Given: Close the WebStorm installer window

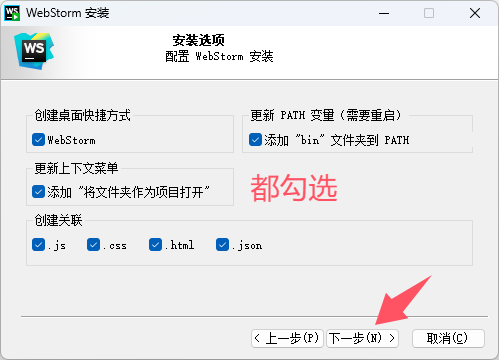Looking at the screenshot, I should [x=475, y=13].
